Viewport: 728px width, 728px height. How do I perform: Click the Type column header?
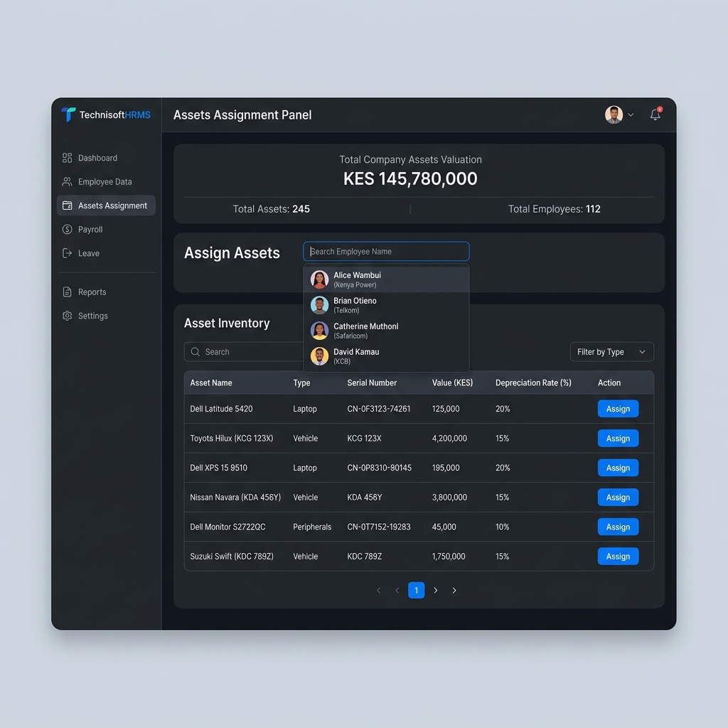[x=301, y=382]
